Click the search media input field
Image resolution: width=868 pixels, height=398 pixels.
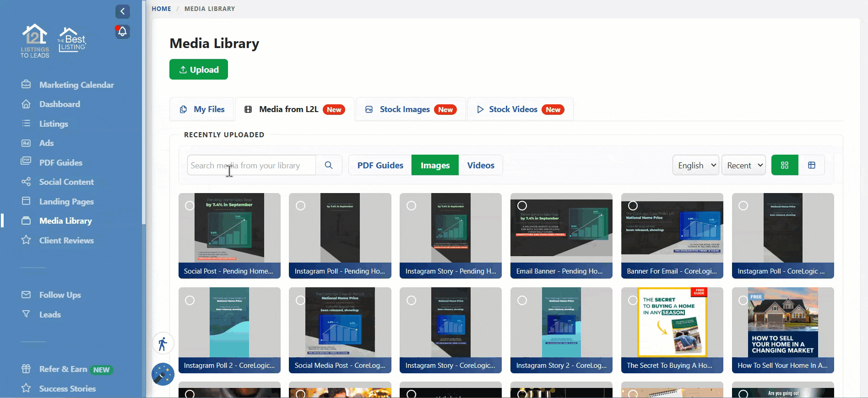pos(251,165)
